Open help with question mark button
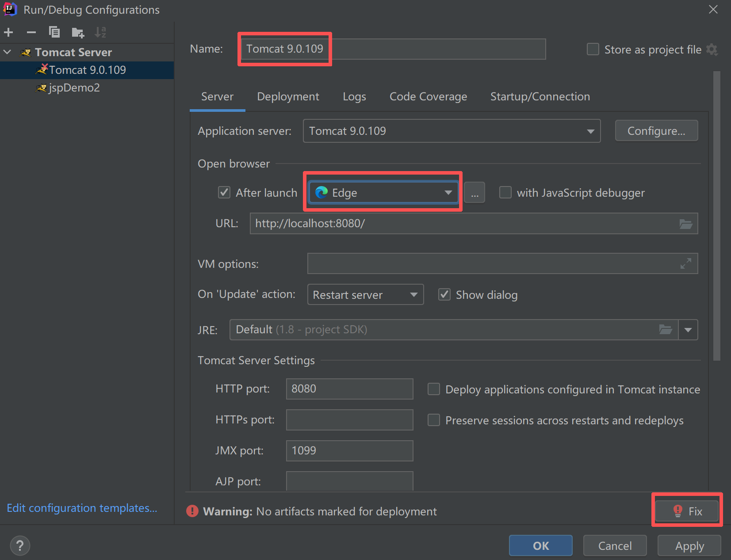Image resolution: width=731 pixels, height=560 pixels. tap(20, 545)
